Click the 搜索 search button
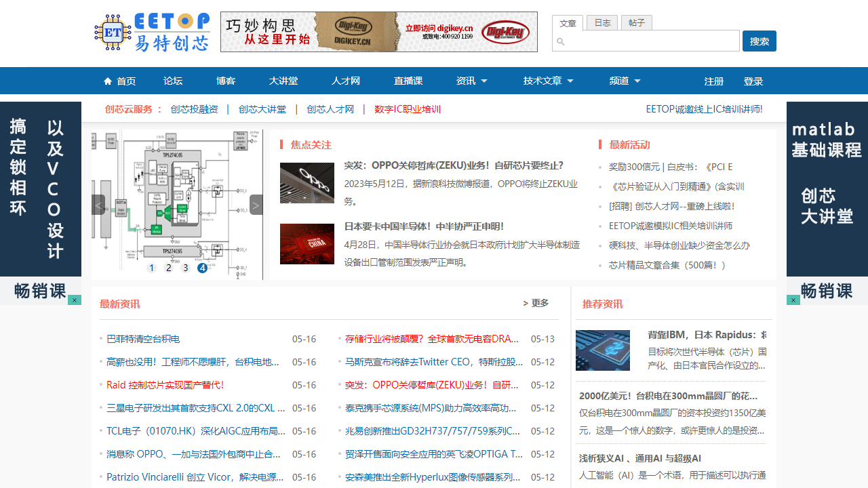Screen dimensions: 868x488 pyautogui.click(x=759, y=41)
